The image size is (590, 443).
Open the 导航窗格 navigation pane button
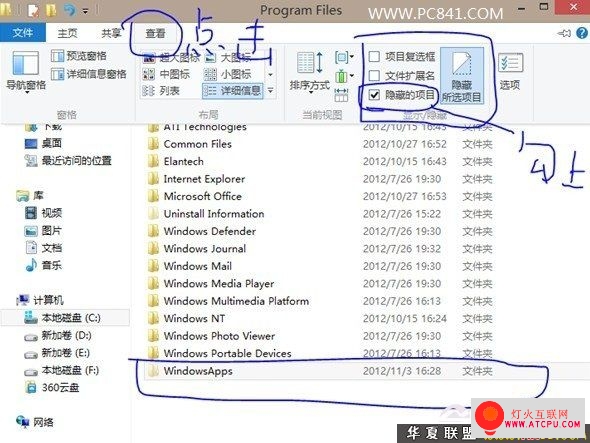[x=26, y=71]
